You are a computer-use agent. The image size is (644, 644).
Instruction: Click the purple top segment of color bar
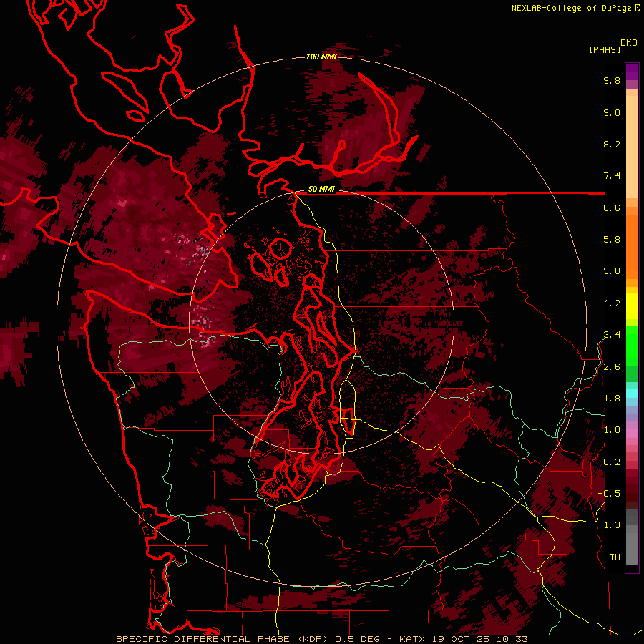pos(632,72)
